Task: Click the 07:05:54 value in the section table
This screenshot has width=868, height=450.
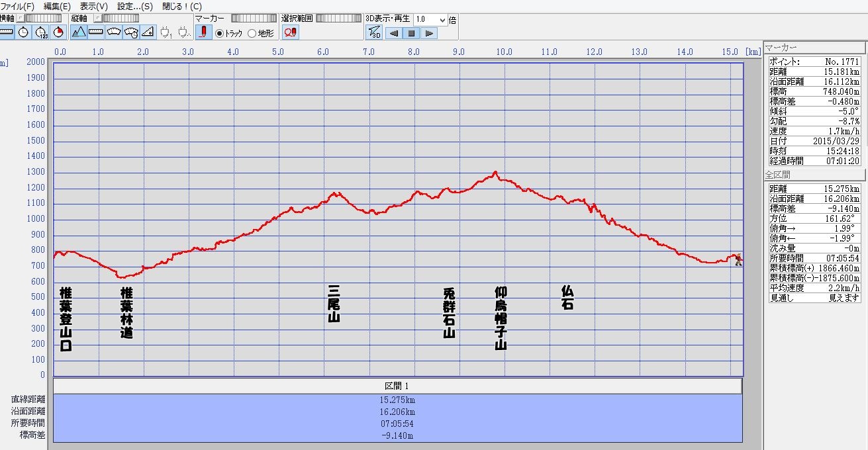Action: click(397, 424)
